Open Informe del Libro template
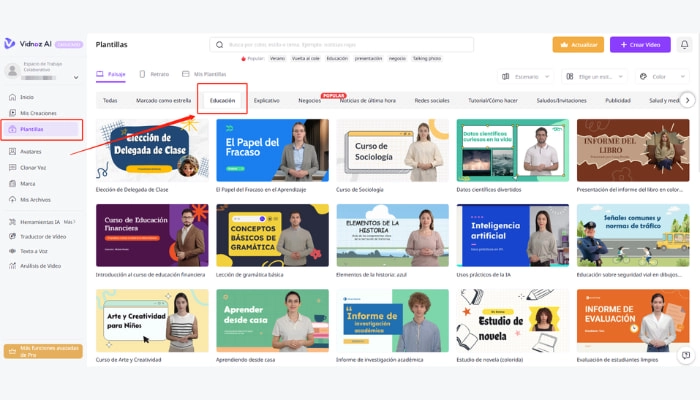The image size is (700, 400). 633,150
